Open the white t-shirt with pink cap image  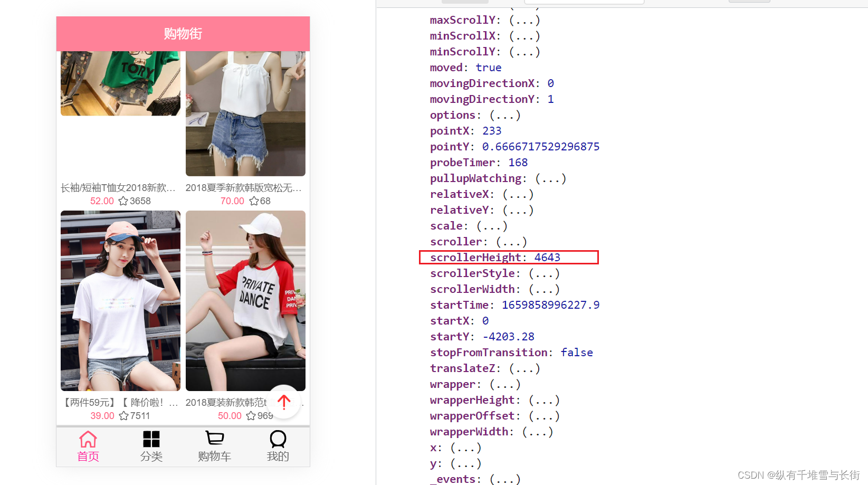(x=120, y=301)
